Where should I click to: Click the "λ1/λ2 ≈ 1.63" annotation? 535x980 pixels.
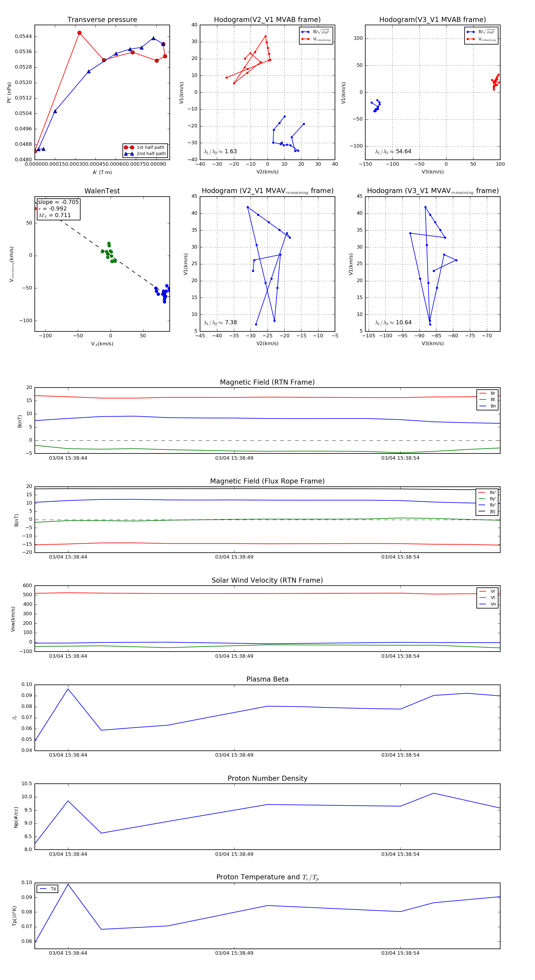click(220, 151)
